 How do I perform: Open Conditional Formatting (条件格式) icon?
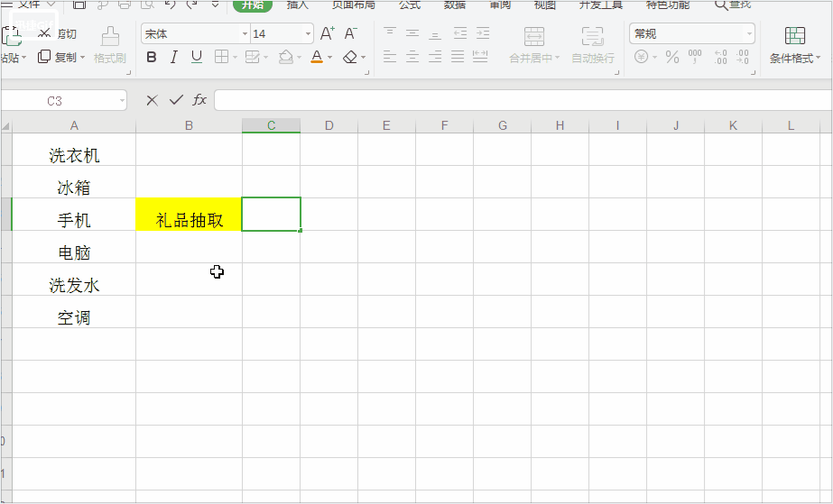[x=795, y=36]
